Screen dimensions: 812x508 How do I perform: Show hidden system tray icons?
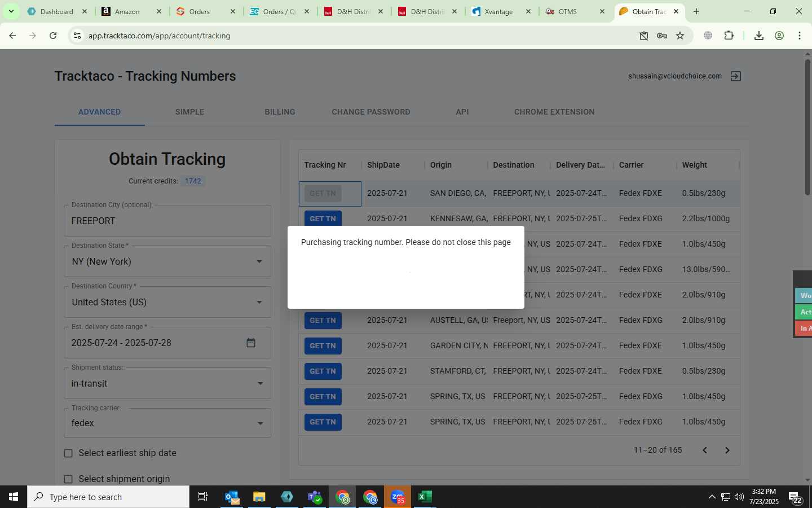tap(712, 497)
